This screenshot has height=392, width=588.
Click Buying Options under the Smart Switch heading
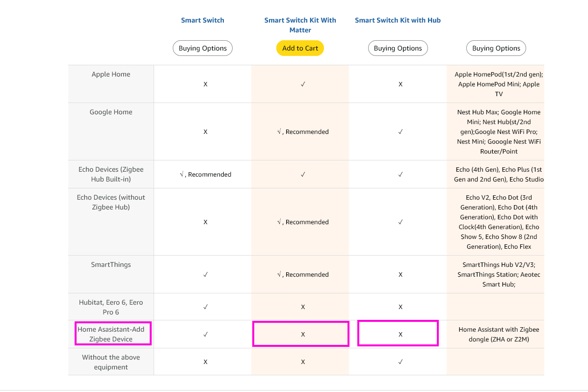[202, 48]
